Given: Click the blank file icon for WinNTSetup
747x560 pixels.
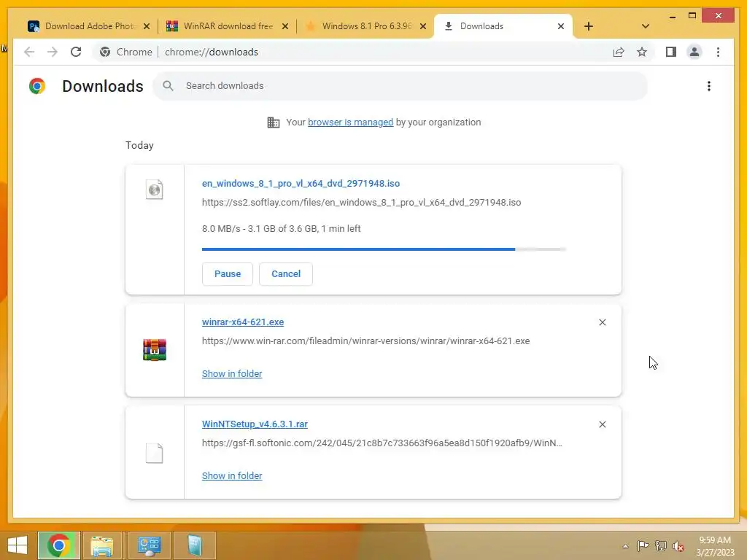Looking at the screenshot, I should [155, 453].
